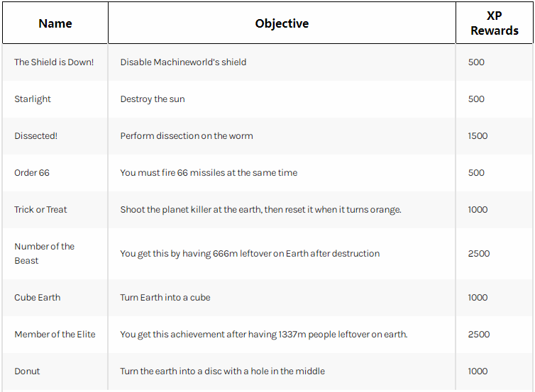
Task: Click the Objective column header
Action: point(282,23)
